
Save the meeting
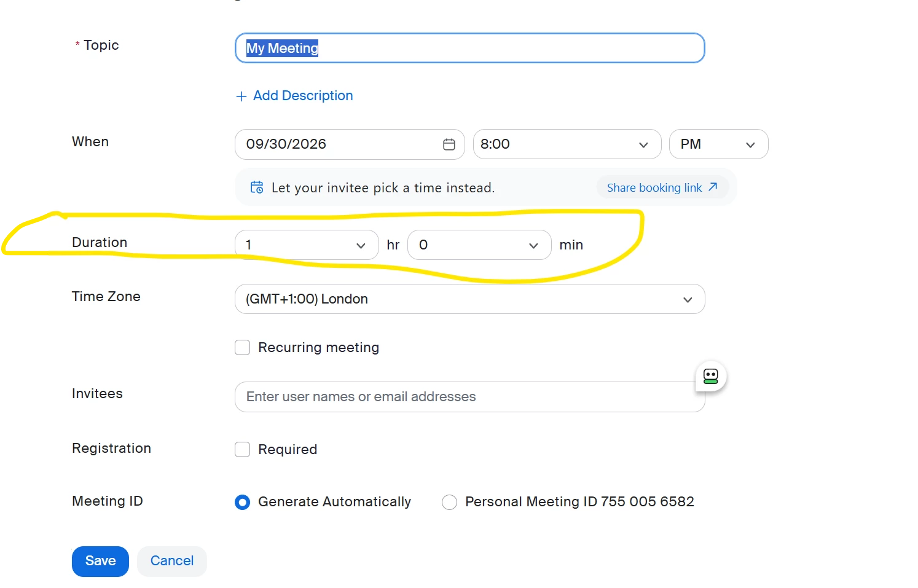click(100, 562)
